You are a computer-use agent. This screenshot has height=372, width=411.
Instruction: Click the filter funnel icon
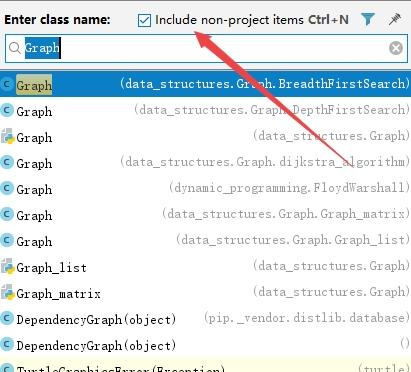[368, 19]
